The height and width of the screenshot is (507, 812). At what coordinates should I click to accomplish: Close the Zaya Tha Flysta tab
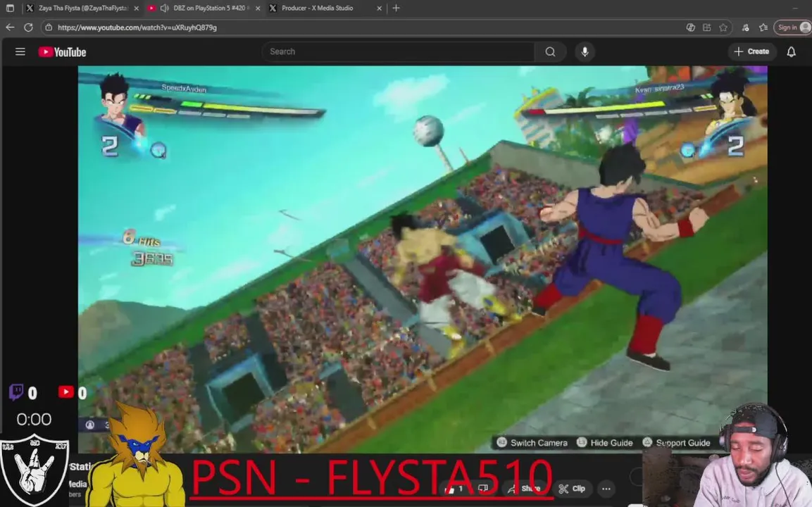[x=136, y=8]
